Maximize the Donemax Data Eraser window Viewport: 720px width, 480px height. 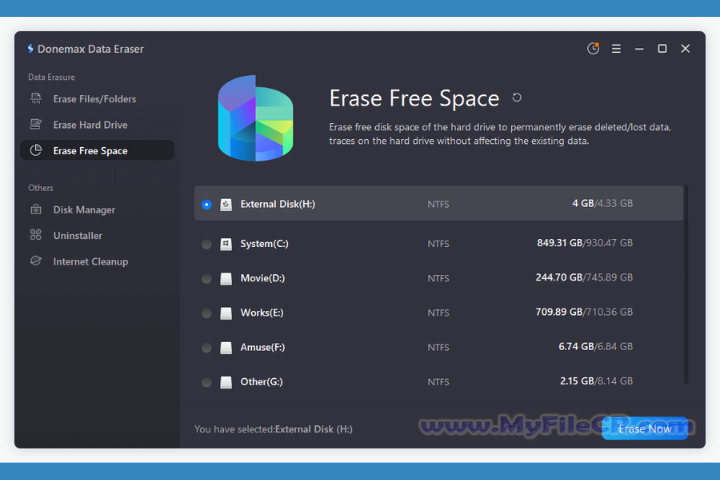tap(662, 49)
